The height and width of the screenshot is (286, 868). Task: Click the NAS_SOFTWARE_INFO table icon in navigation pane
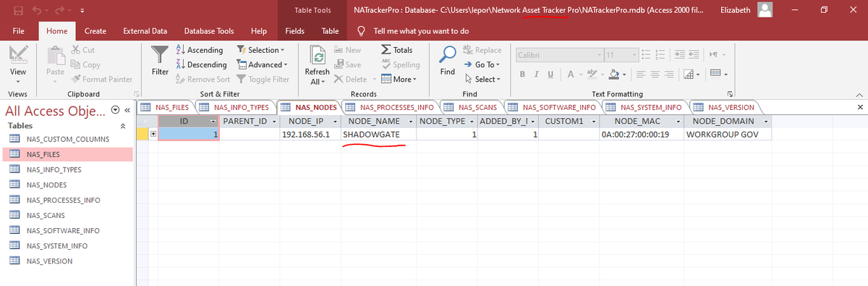[14, 230]
